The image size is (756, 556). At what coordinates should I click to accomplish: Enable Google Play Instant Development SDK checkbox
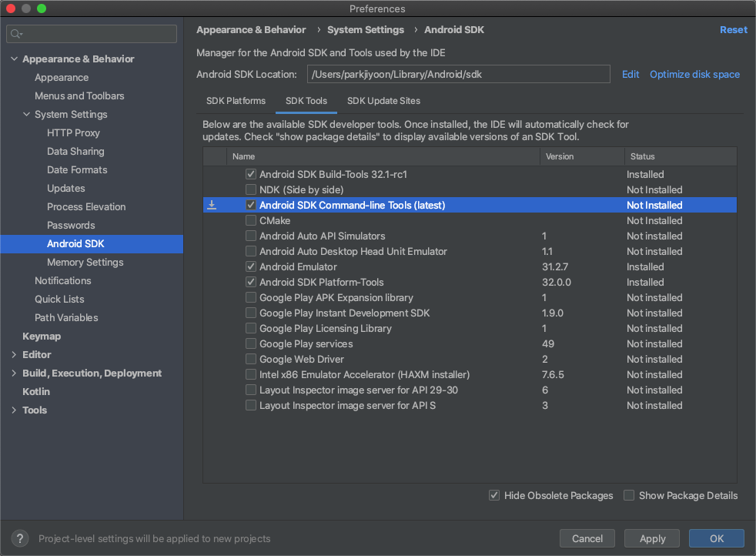coord(251,313)
